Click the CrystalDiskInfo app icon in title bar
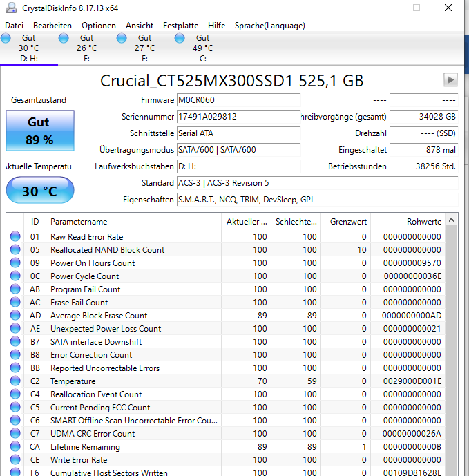This screenshot has width=469, height=476. (11, 8)
